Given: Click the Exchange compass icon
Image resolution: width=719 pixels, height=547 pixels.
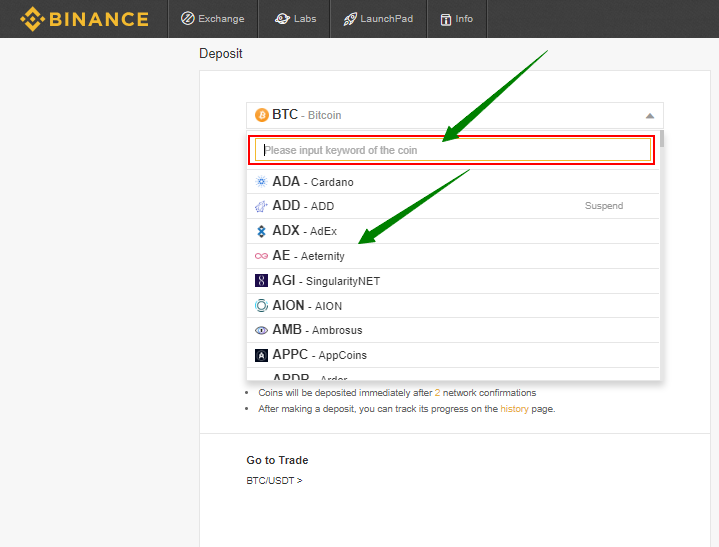Looking at the screenshot, I should (x=188, y=19).
